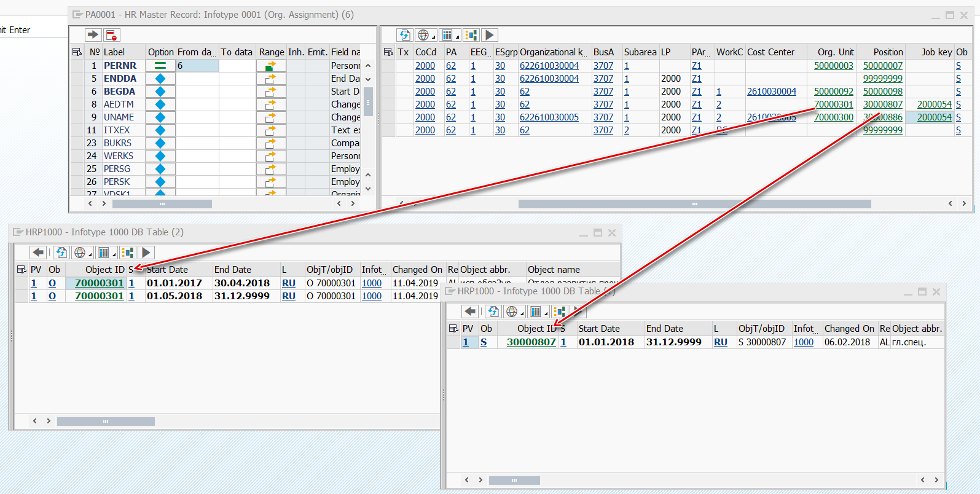
Task: Click the range multiple-selection icon for ENDDA
Action: (x=271, y=79)
